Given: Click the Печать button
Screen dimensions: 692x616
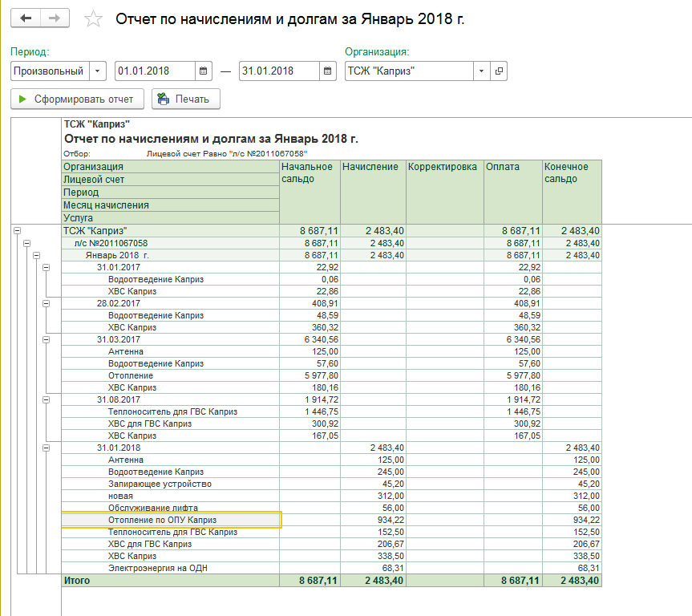Looking at the screenshot, I should coord(185,99).
